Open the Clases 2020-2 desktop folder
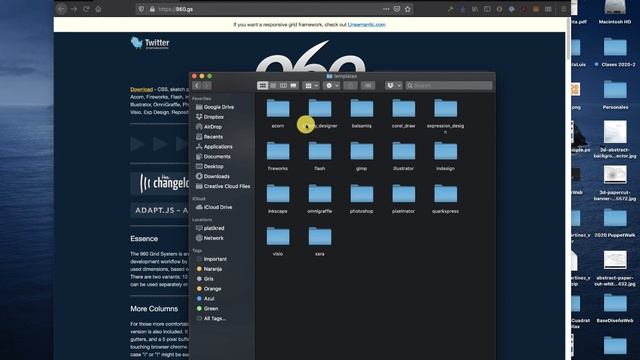The image size is (640, 360). pyautogui.click(x=615, y=47)
